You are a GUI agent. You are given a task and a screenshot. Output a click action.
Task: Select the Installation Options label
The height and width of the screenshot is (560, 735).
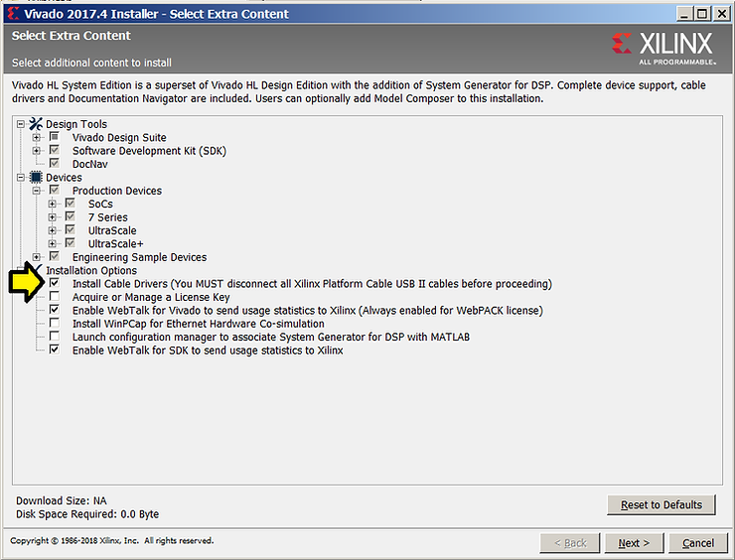point(91,270)
